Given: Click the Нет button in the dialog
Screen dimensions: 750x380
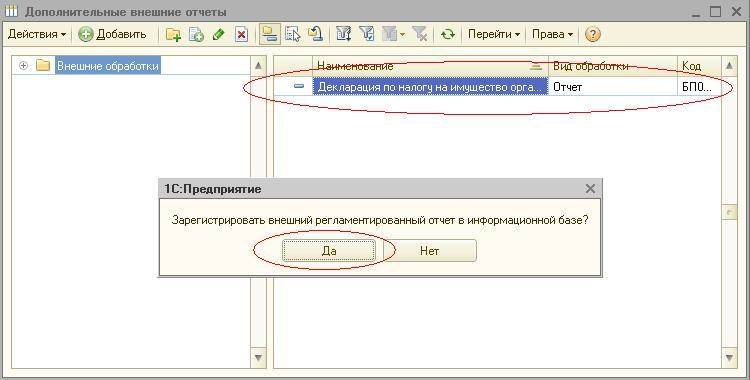Looking at the screenshot, I should click(430, 251).
